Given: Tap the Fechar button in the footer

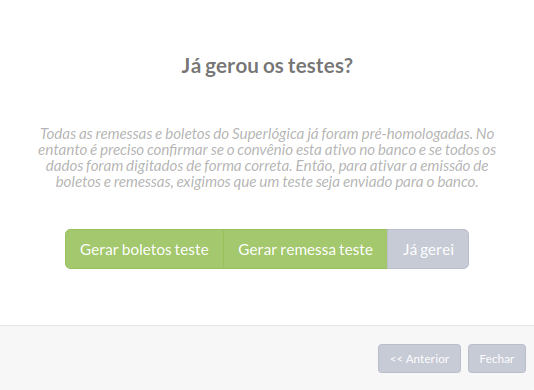Looking at the screenshot, I should coord(497,358).
